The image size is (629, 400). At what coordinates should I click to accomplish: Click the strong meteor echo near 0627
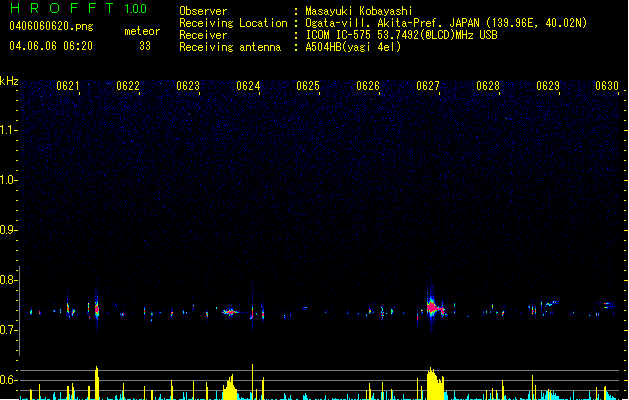(x=434, y=308)
